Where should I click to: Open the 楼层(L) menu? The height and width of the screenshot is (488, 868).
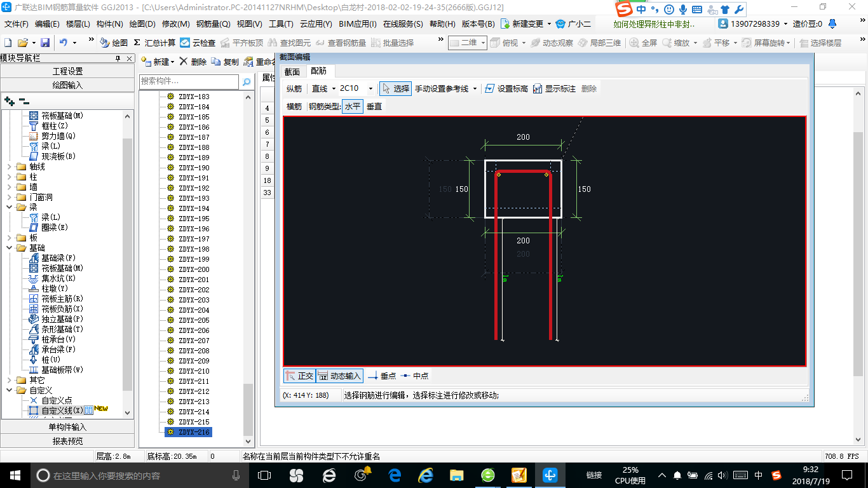[x=78, y=24]
